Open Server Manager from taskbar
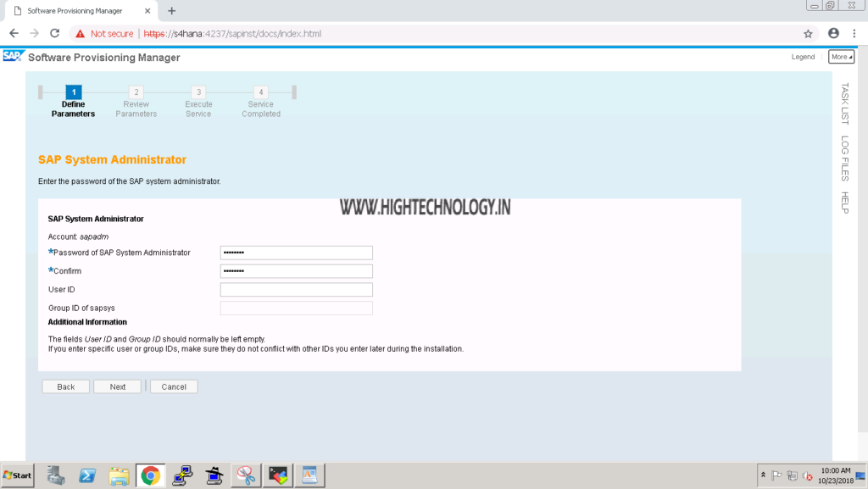The width and height of the screenshot is (868, 489). 55,475
